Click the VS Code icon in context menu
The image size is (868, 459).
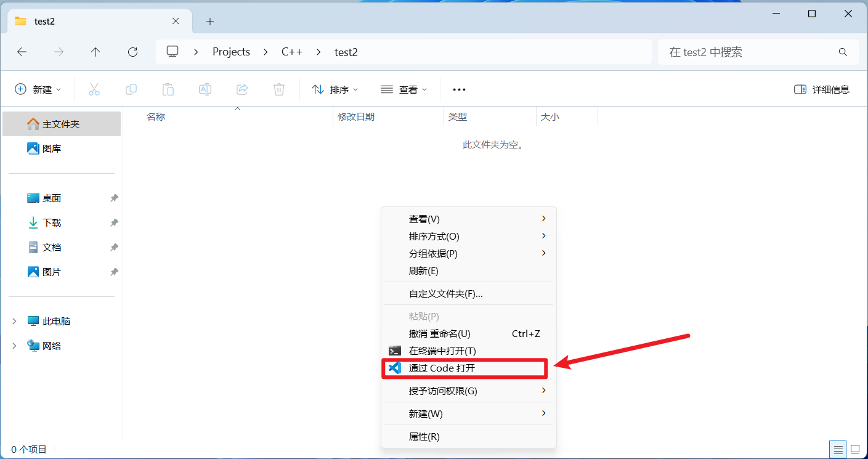tap(395, 368)
